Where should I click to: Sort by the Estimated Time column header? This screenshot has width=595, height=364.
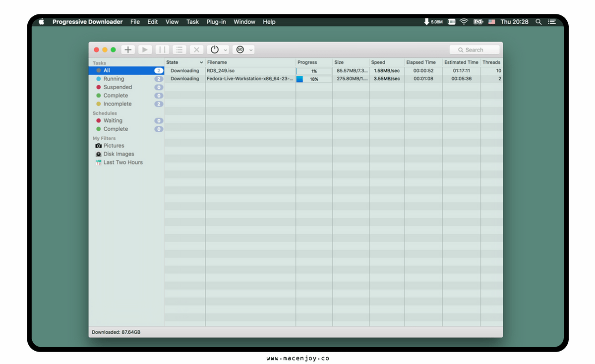(462, 62)
